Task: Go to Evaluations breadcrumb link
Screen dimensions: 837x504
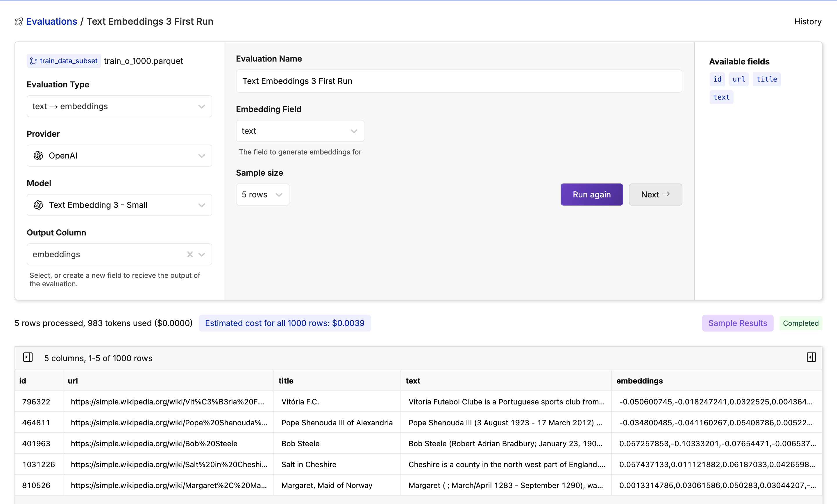Action: [x=52, y=21]
